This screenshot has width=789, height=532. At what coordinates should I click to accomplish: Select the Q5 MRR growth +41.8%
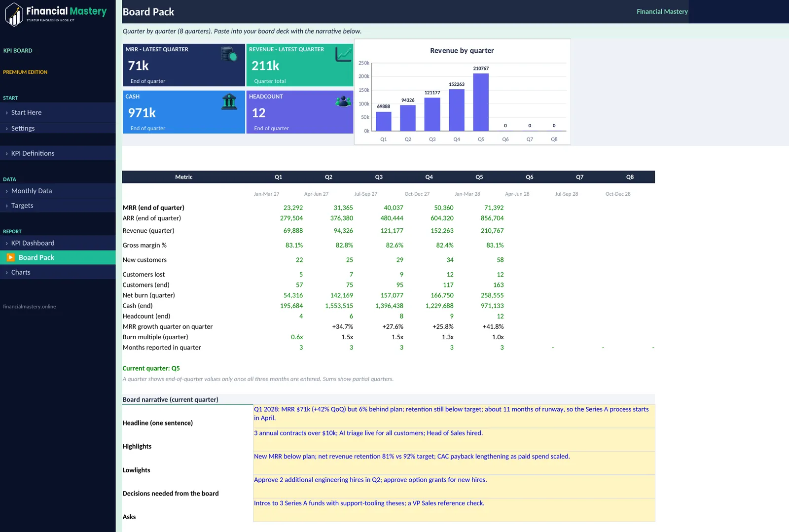pos(493,326)
